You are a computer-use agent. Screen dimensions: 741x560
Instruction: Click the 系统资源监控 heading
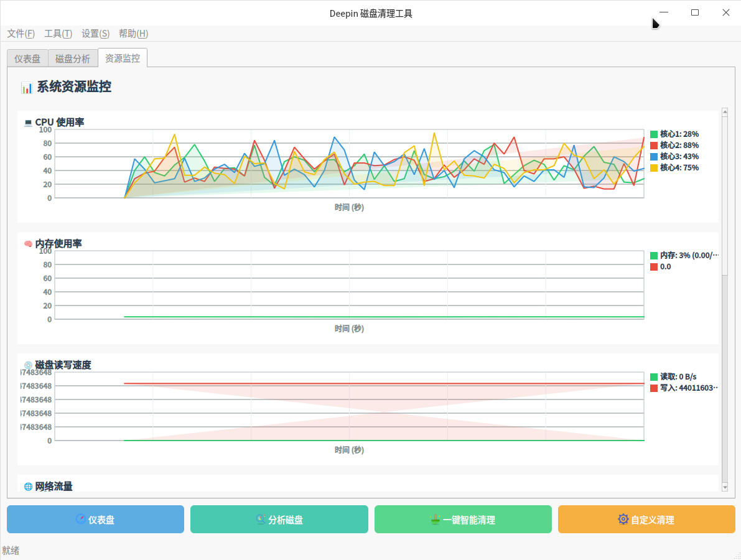coord(74,87)
